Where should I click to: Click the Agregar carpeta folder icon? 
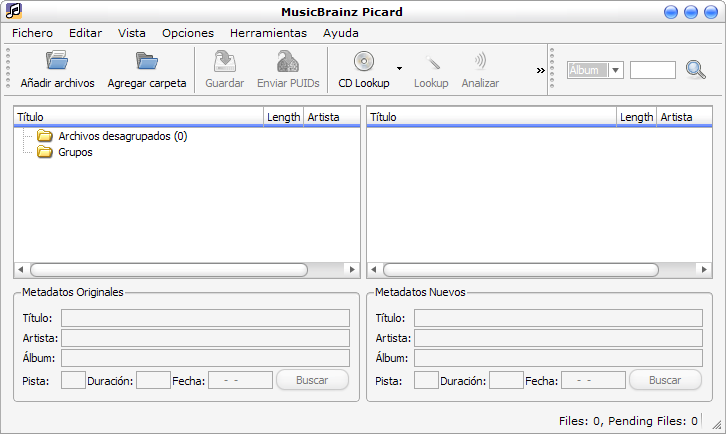pyautogui.click(x=147, y=62)
